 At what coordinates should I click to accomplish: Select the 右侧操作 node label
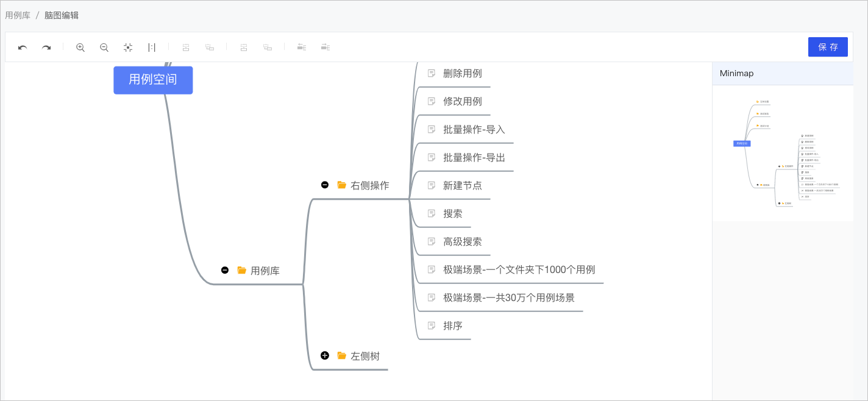(x=370, y=185)
